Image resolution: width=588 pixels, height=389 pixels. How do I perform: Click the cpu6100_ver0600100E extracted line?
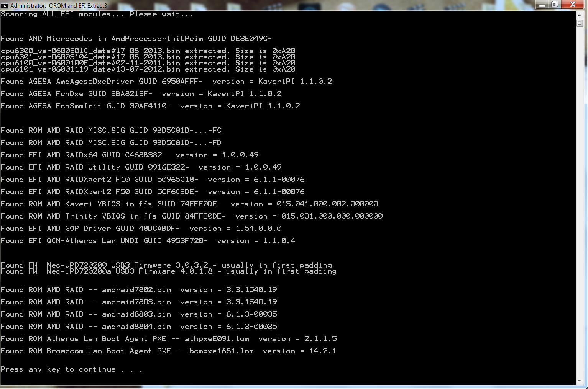[x=148, y=63]
